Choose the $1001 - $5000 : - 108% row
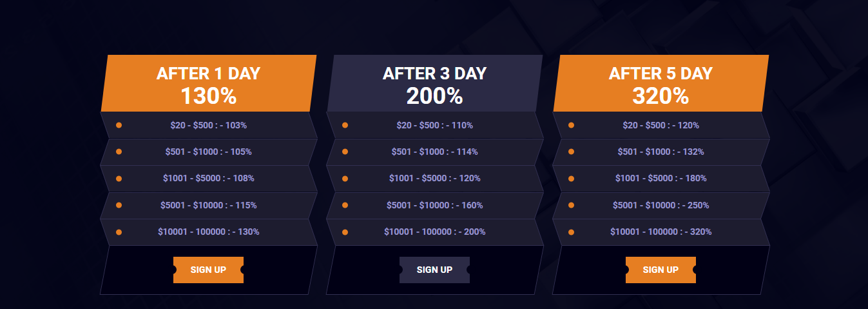The width and height of the screenshot is (868, 309). (x=209, y=179)
